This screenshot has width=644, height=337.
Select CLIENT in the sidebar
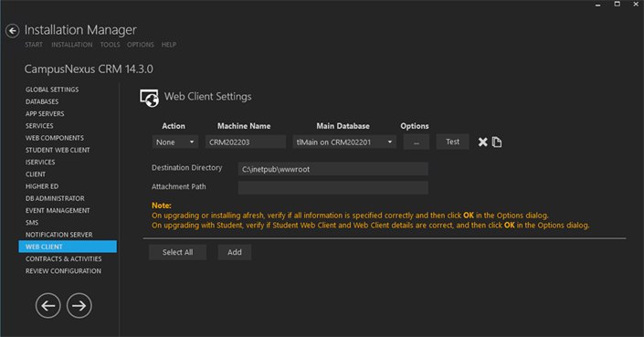(x=36, y=174)
